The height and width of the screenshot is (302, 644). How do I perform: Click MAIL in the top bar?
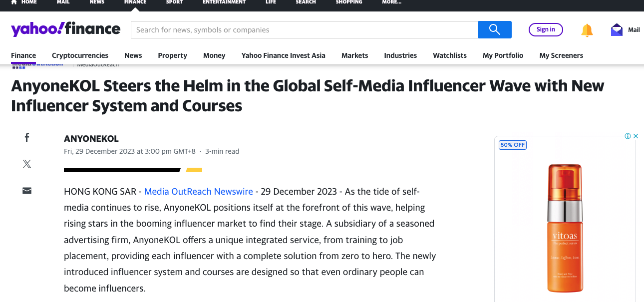(63, 2)
